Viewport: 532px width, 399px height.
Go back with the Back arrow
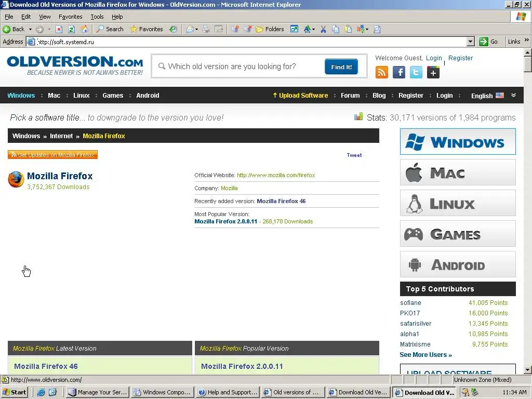[14, 29]
